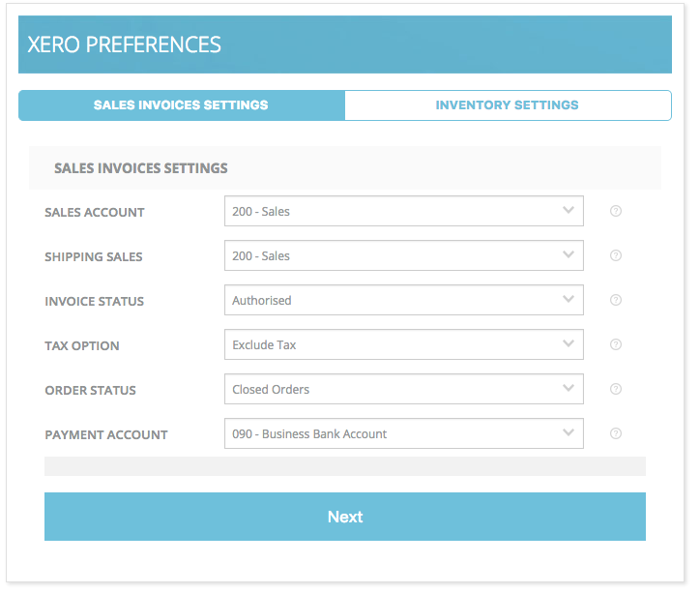The width and height of the screenshot is (700, 593).
Task: Open help for Shipping Sales field
Action: 616,255
